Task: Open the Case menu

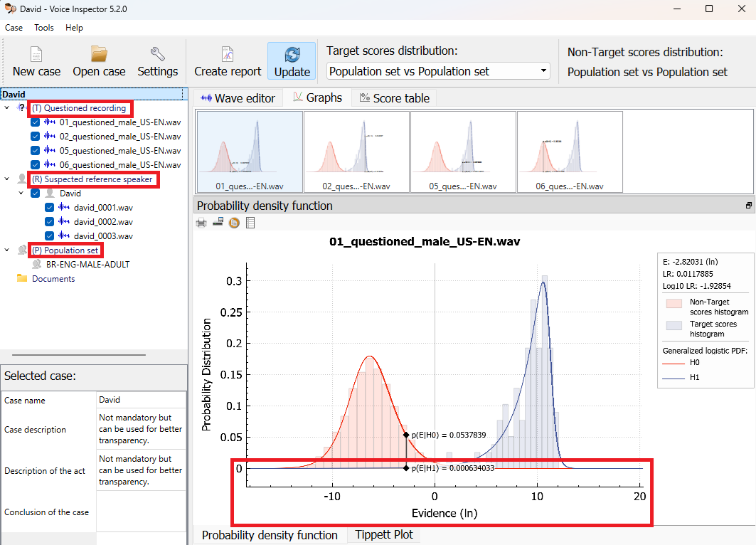Action: point(14,28)
